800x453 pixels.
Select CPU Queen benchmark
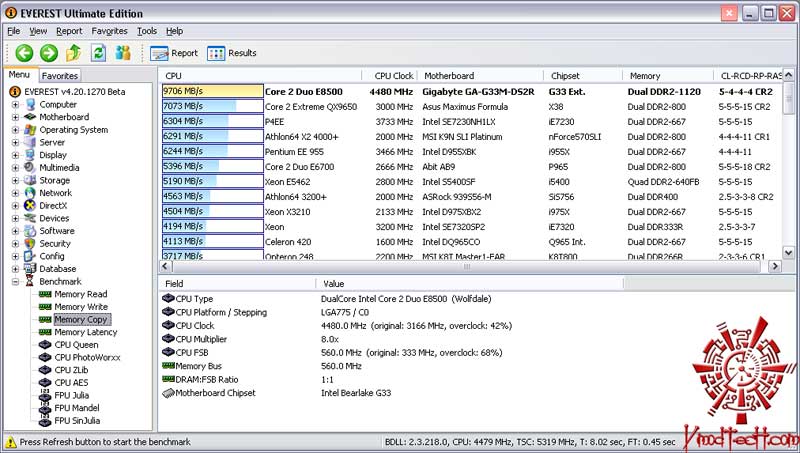(x=77, y=345)
